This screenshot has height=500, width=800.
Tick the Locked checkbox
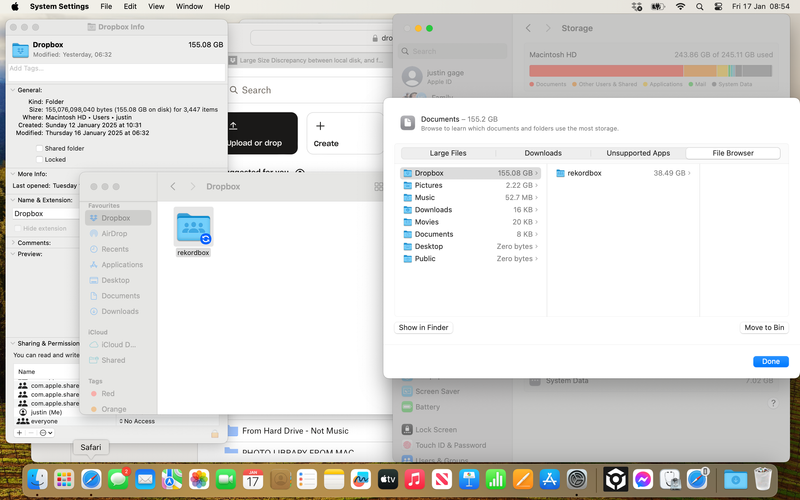tap(39, 159)
